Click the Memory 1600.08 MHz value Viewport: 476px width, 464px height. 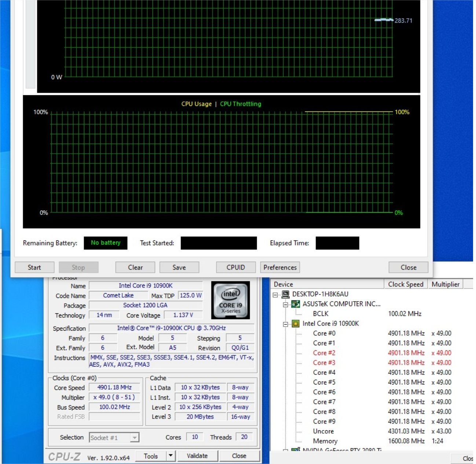406,441
